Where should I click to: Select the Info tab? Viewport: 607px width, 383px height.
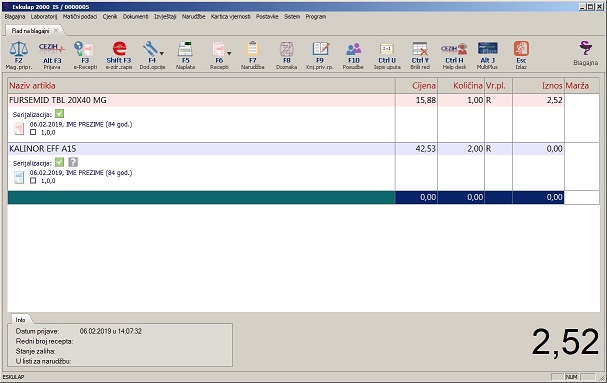tap(20, 319)
